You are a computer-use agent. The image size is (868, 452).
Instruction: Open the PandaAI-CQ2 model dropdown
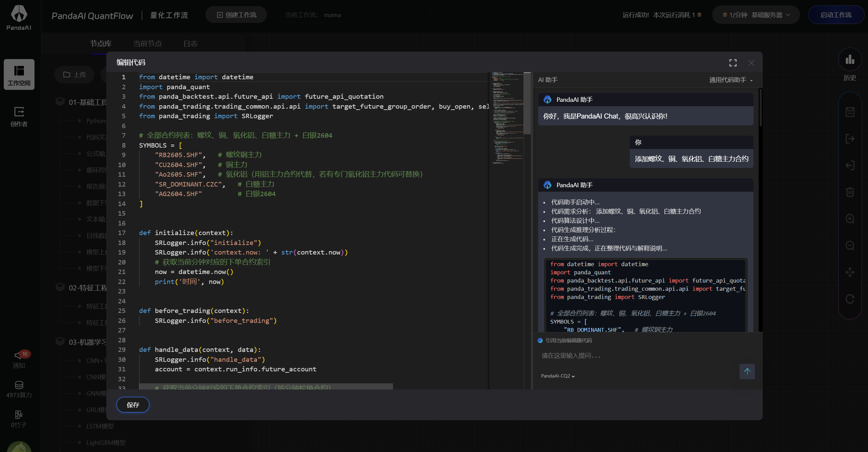(558, 376)
